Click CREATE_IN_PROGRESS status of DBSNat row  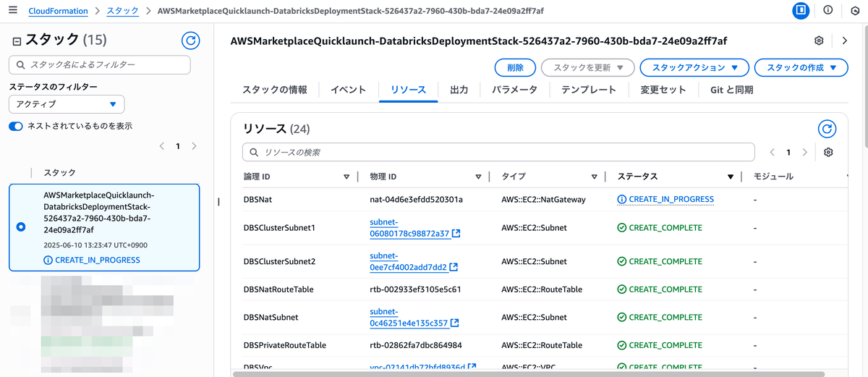pos(671,199)
